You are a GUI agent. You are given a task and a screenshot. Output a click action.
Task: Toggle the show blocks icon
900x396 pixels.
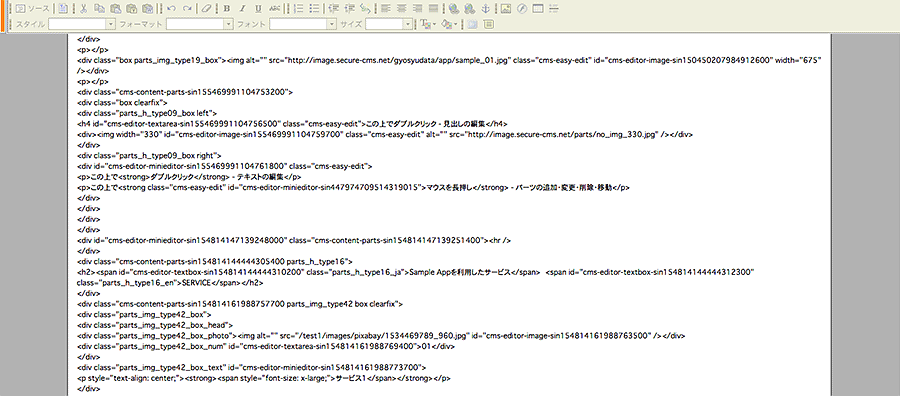point(488,24)
